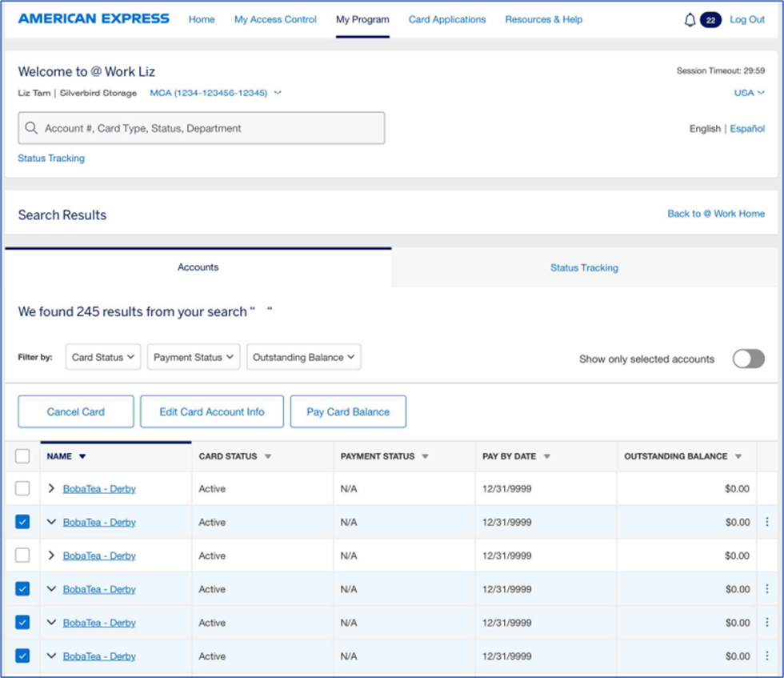Image resolution: width=784 pixels, height=678 pixels.
Task: Sort by Name column arrow
Action: [x=82, y=457]
